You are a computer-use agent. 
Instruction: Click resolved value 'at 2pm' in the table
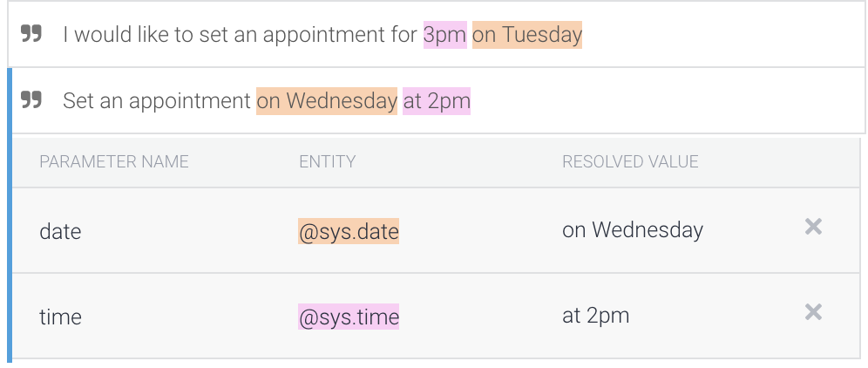click(596, 316)
